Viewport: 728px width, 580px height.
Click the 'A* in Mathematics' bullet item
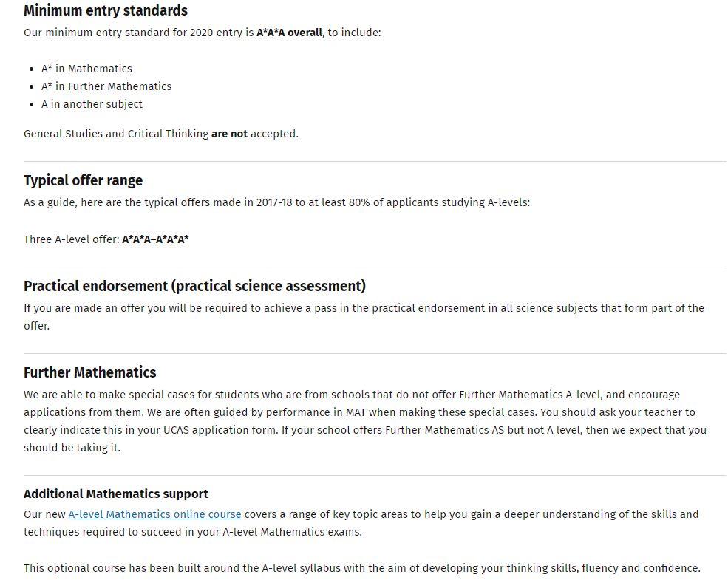click(86, 69)
